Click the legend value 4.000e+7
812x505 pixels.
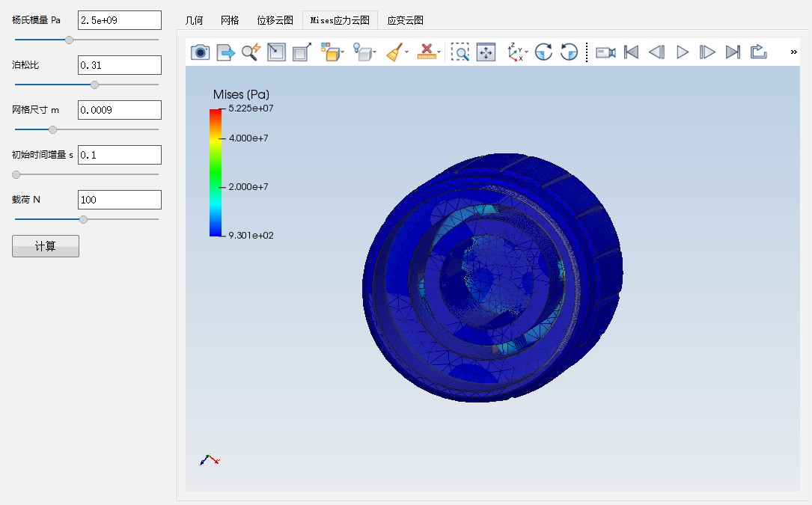(248, 138)
